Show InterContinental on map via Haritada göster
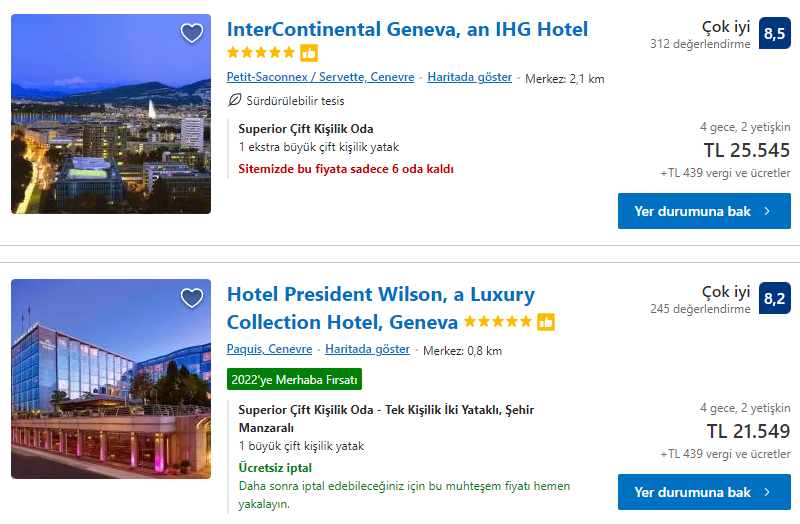Viewport: 800px width, 524px height. [469, 77]
